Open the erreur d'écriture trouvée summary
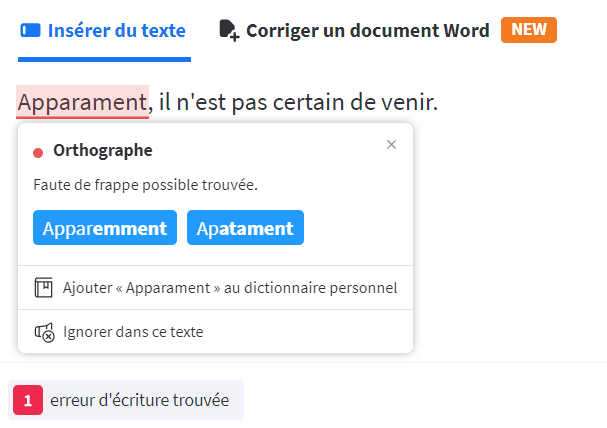607x428 pixels. click(x=126, y=400)
